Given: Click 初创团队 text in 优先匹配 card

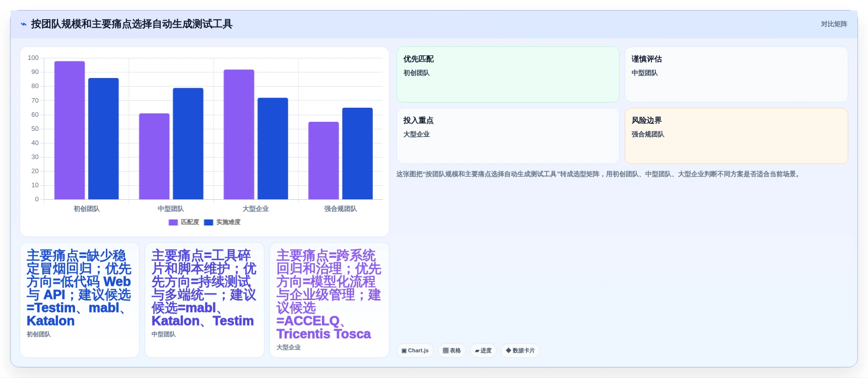Looking at the screenshot, I should coord(416,73).
